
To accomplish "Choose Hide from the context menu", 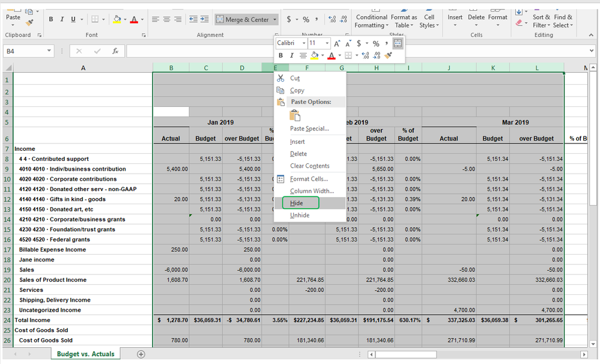I will 297,203.
